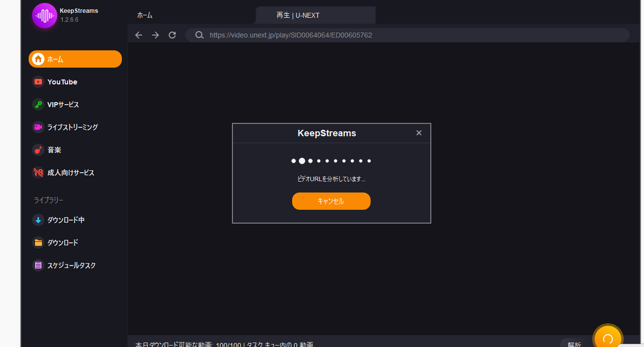The width and height of the screenshot is (644, 347).
Task: Click the ビデオURLを分析しています... message
Action: coord(331,179)
